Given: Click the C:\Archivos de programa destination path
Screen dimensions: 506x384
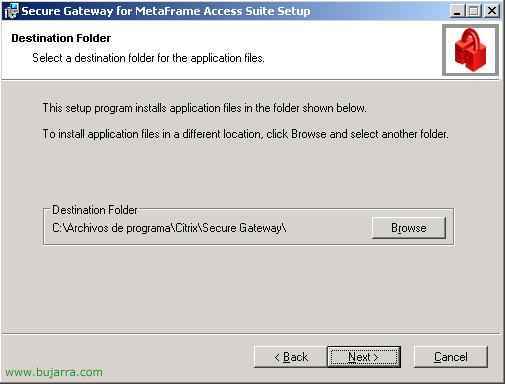Looking at the screenshot, I should click(169, 228).
